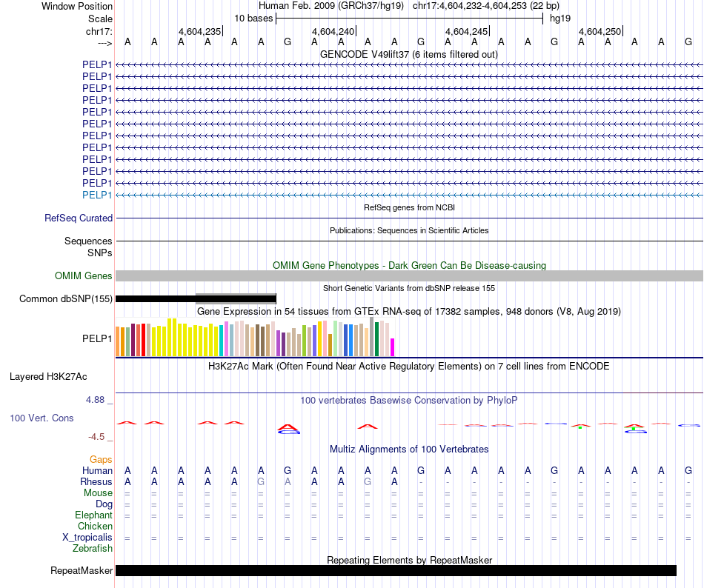The image size is (704, 588).
Task: Click the Sequences track label
Action: click(88, 241)
